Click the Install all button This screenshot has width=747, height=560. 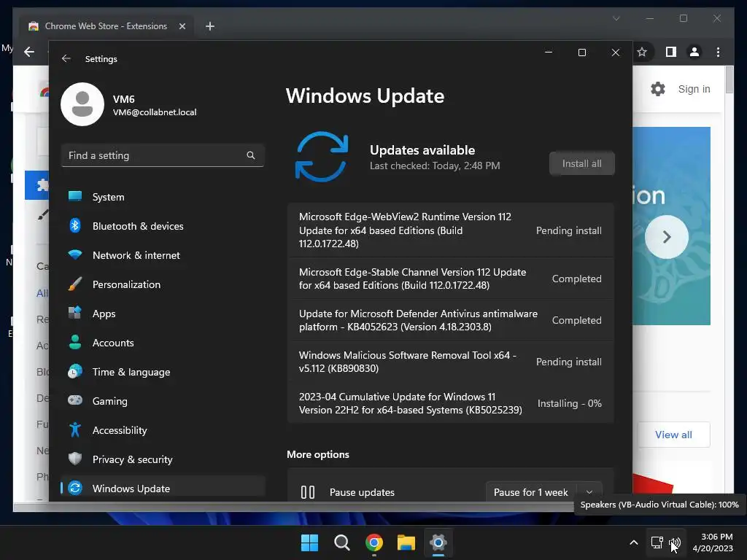(581, 163)
